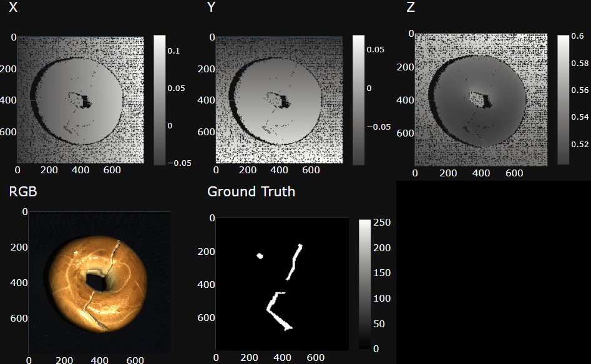Click the 0.56 tick on Z colorbar
Screen dimensions: 591x364
tap(580, 90)
